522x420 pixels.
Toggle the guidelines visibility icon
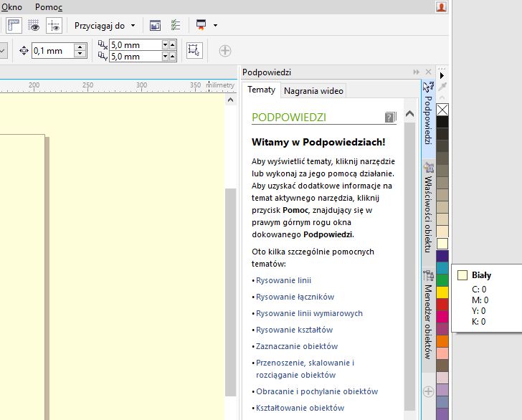click(53, 26)
